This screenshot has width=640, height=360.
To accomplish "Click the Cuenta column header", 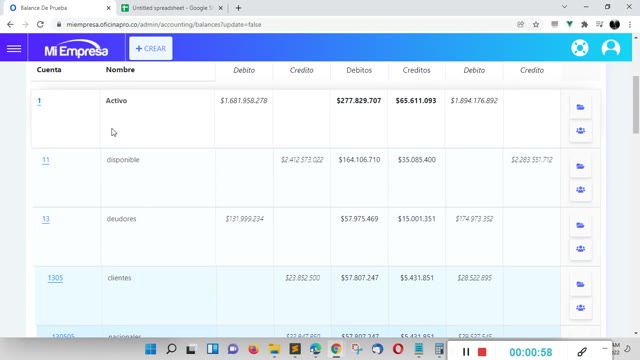I will (x=49, y=70).
